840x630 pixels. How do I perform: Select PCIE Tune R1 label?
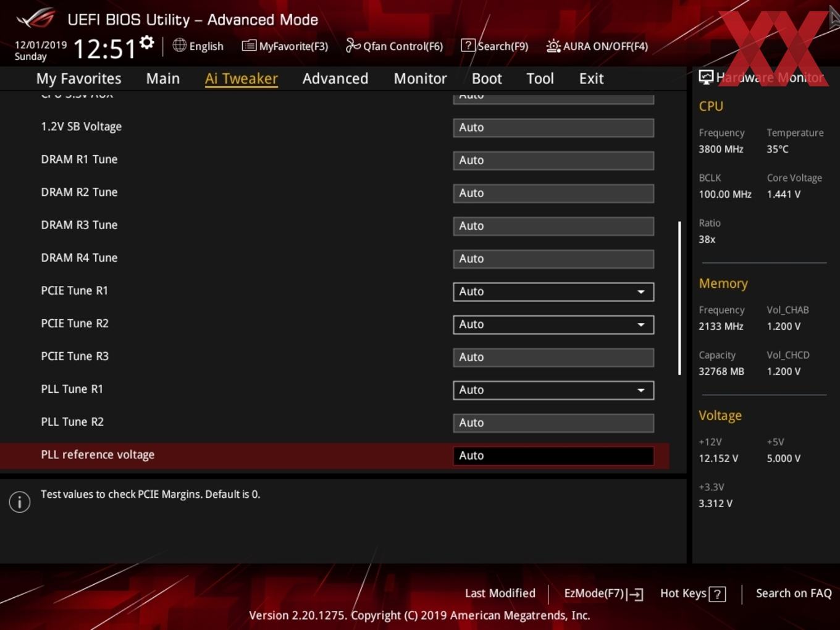pyautogui.click(x=75, y=290)
